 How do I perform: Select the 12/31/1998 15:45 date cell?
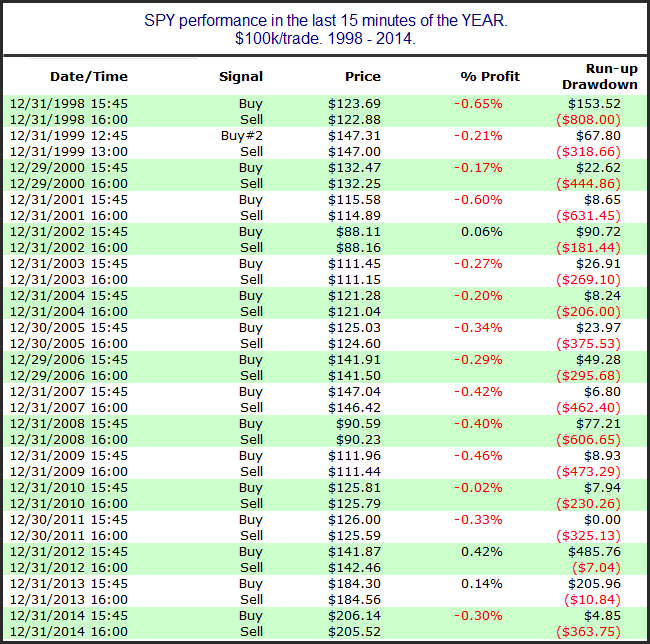(x=69, y=104)
